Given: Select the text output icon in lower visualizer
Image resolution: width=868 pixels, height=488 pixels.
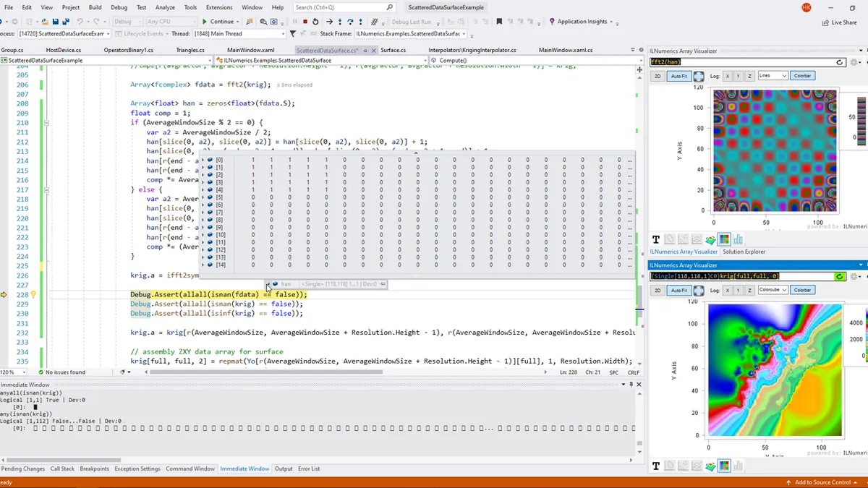Looking at the screenshot, I should click(x=657, y=466).
